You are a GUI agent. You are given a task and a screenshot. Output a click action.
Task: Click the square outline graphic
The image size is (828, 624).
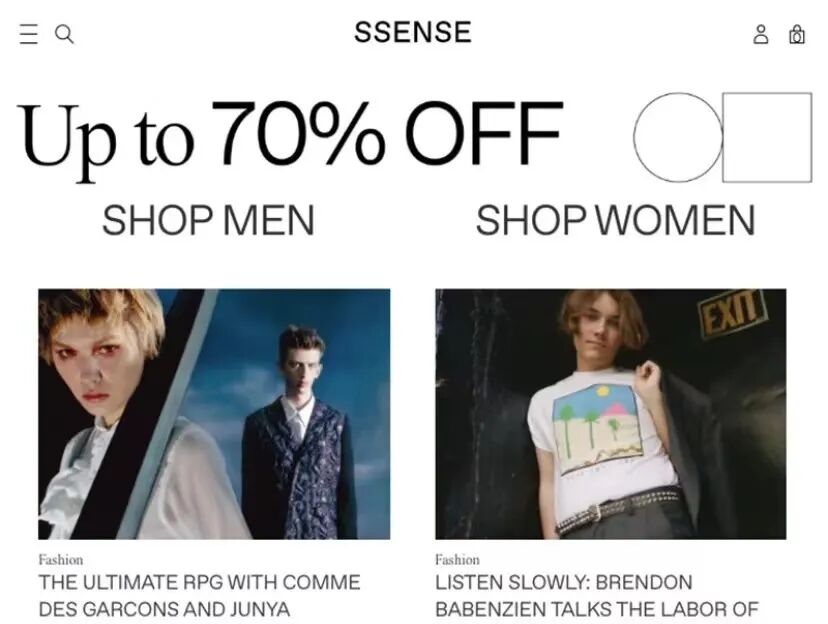[x=767, y=137]
